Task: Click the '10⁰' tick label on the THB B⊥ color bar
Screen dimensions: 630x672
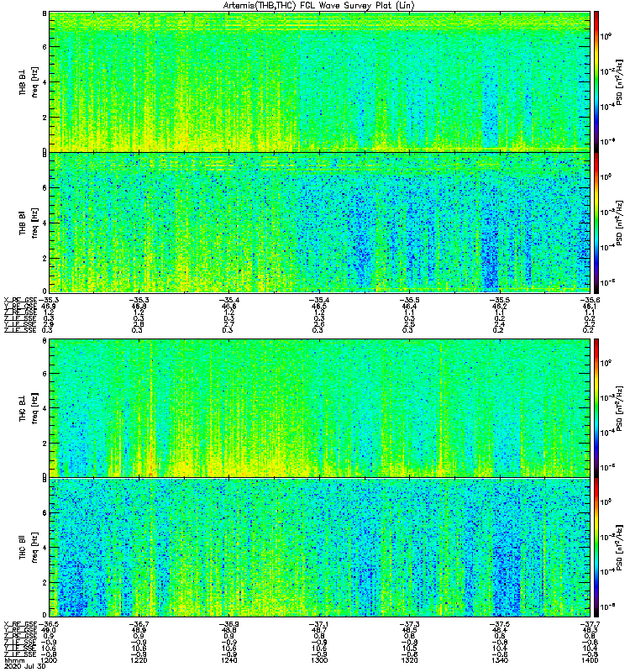Action: coord(606,36)
